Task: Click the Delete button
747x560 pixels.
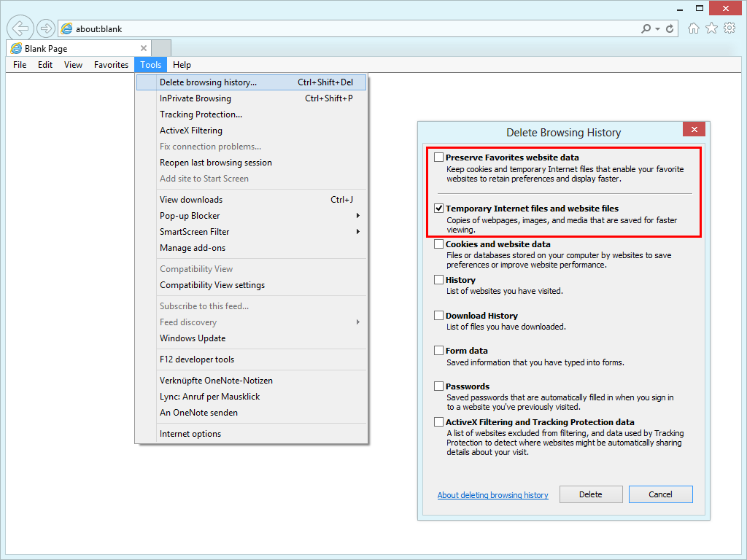Action: (590, 494)
